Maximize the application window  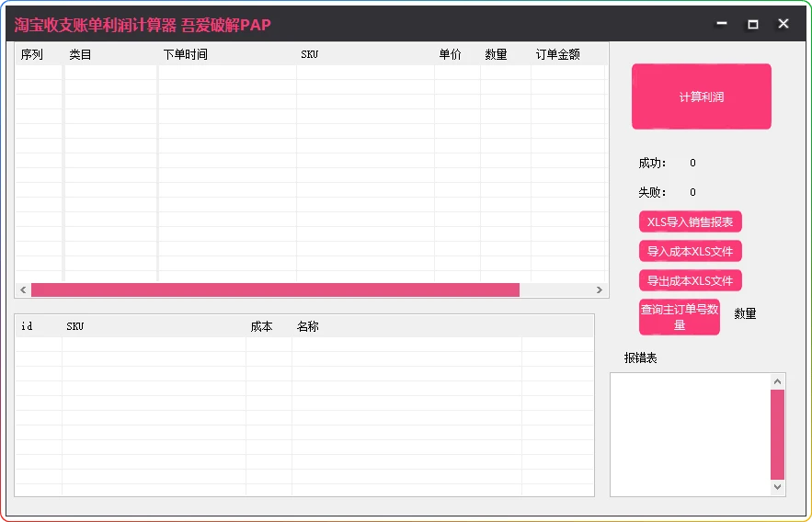click(x=753, y=24)
